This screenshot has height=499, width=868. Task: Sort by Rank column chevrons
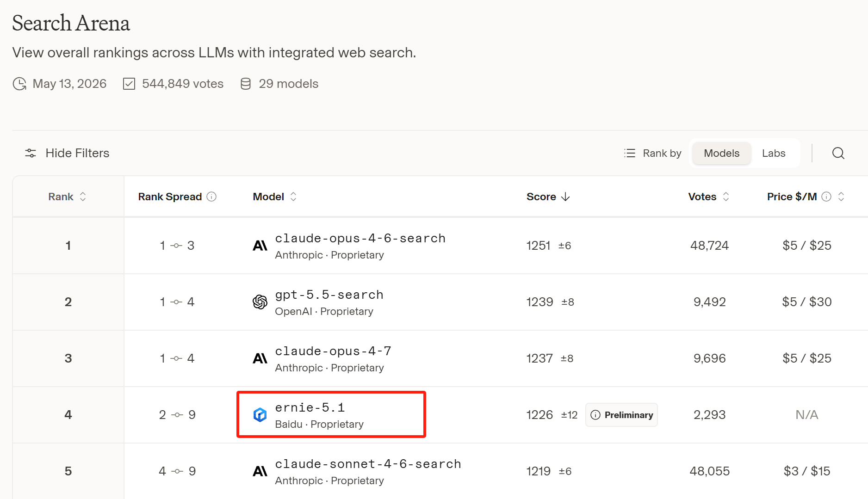click(83, 197)
